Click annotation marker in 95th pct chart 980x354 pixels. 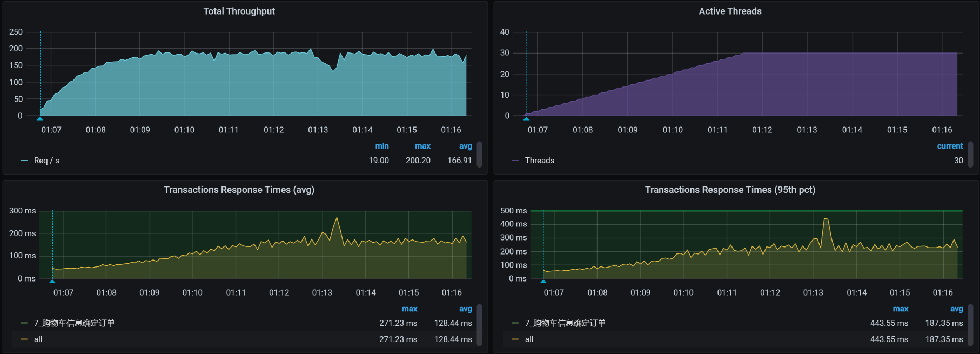[x=543, y=281]
